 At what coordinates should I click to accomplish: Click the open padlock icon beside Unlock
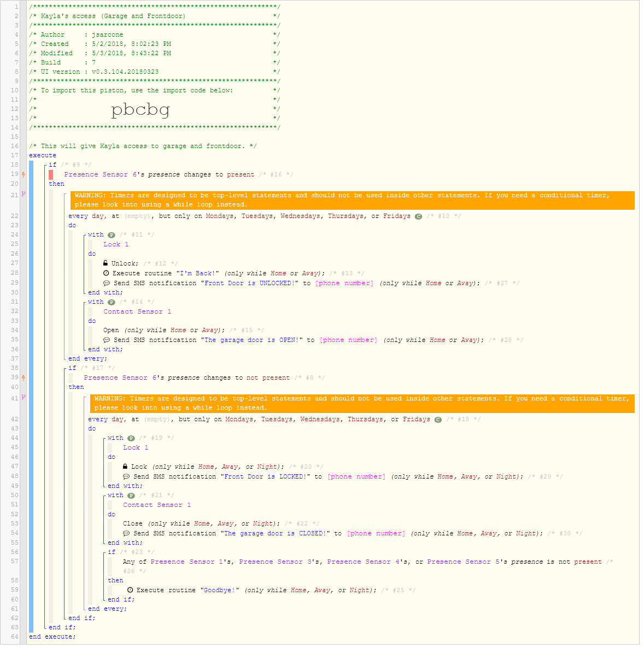[x=106, y=263]
